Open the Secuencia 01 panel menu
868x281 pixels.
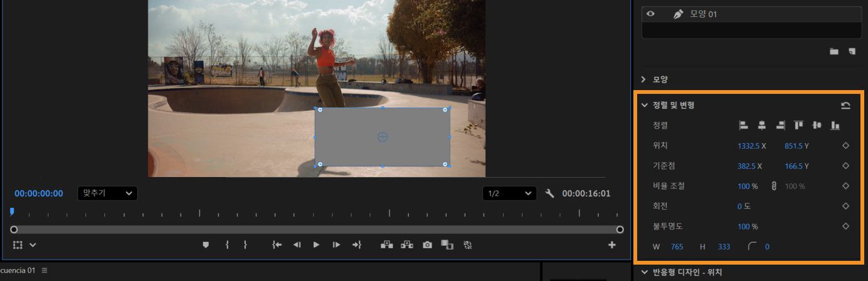click(45, 270)
